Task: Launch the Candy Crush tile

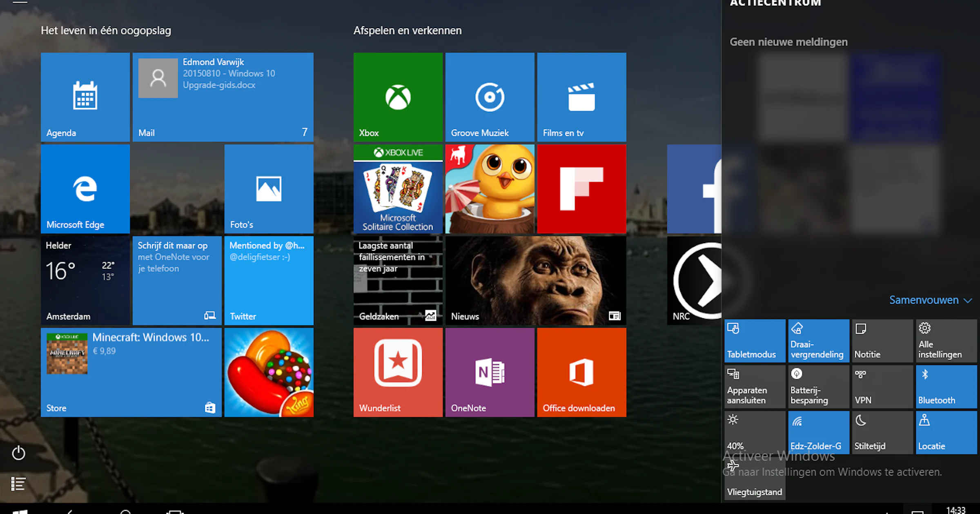Action: [269, 372]
